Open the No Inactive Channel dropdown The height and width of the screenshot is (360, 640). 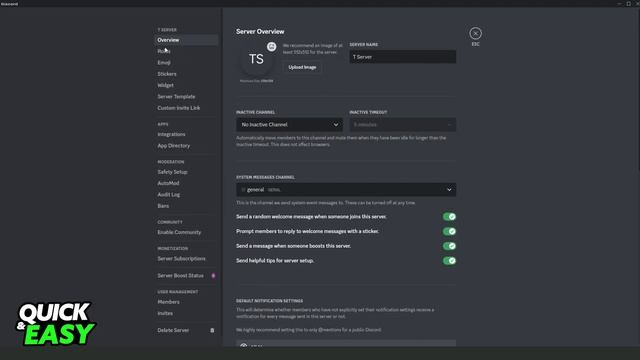click(x=289, y=124)
